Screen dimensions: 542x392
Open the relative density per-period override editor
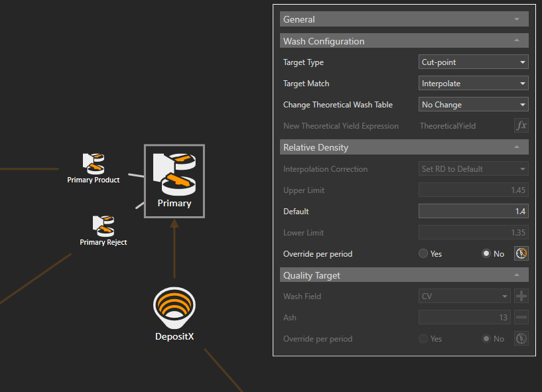(x=521, y=253)
